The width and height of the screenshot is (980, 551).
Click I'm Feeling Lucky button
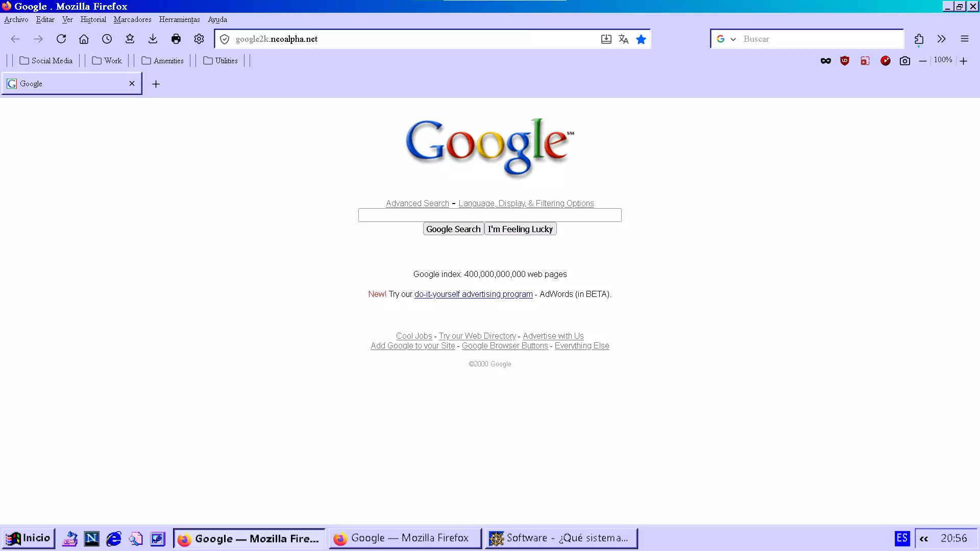(x=520, y=229)
